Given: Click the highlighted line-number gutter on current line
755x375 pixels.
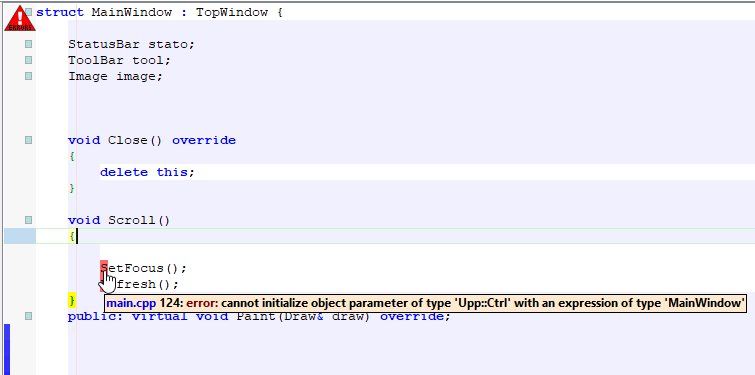Looking at the screenshot, I should point(20,236).
